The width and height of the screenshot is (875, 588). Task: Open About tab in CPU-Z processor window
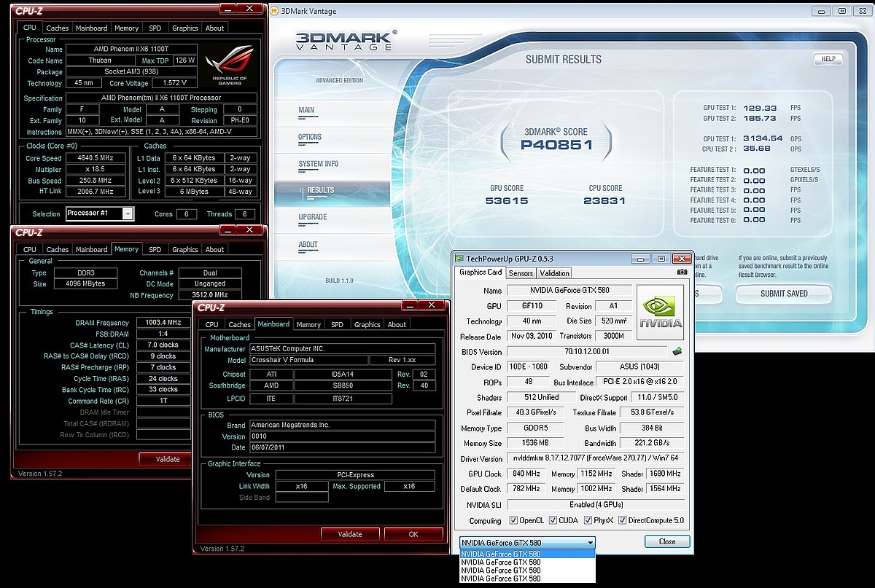point(215,28)
